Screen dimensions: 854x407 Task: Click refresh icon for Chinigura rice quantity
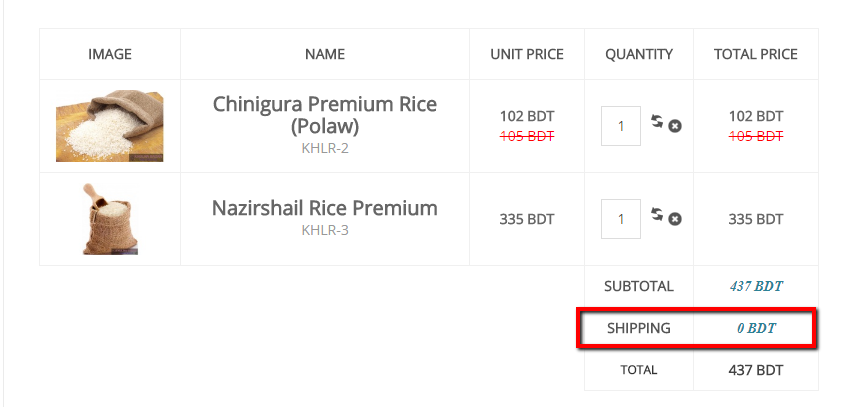click(x=657, y=122)
